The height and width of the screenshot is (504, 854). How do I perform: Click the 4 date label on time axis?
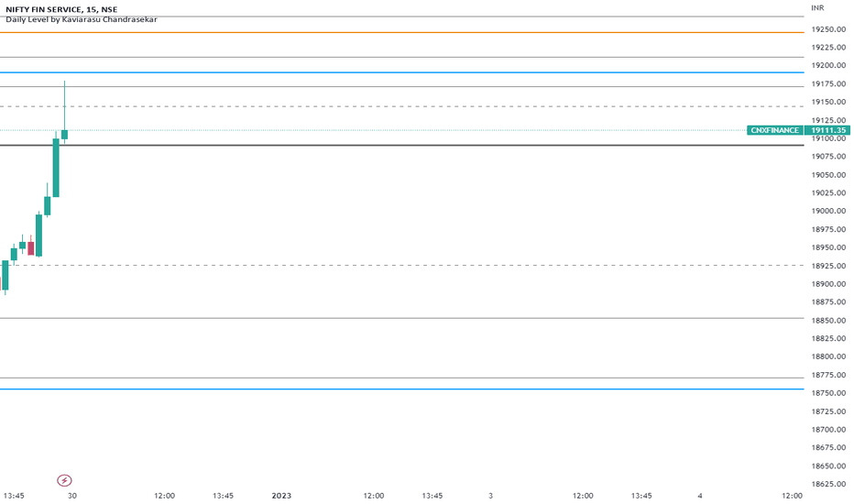coord(700,496)
